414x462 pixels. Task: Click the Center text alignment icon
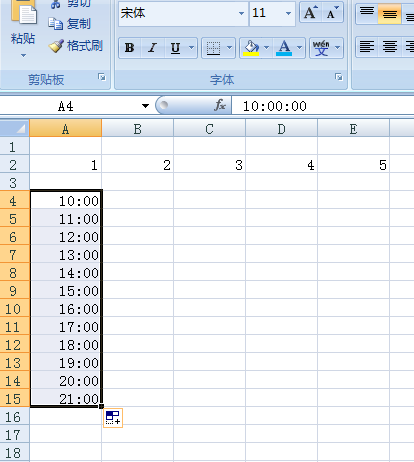(390, 47)
